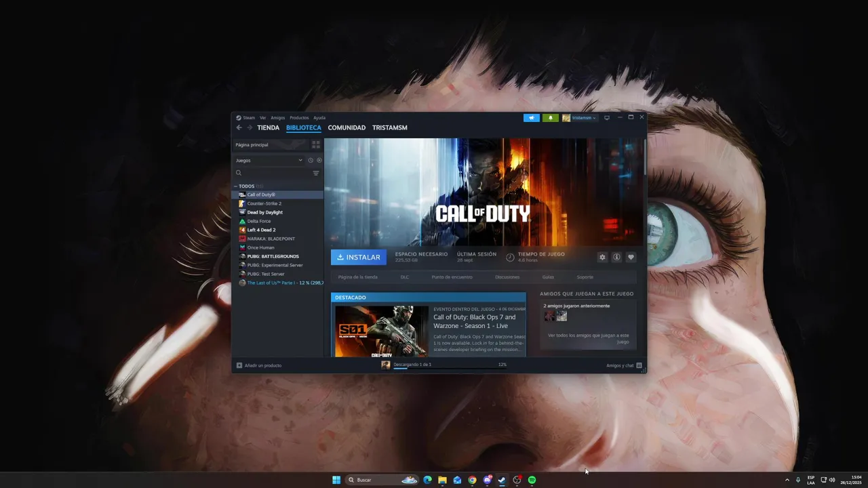Open the Amigos menu
This screenshot has width=868, height=488.
coord(278,118)
